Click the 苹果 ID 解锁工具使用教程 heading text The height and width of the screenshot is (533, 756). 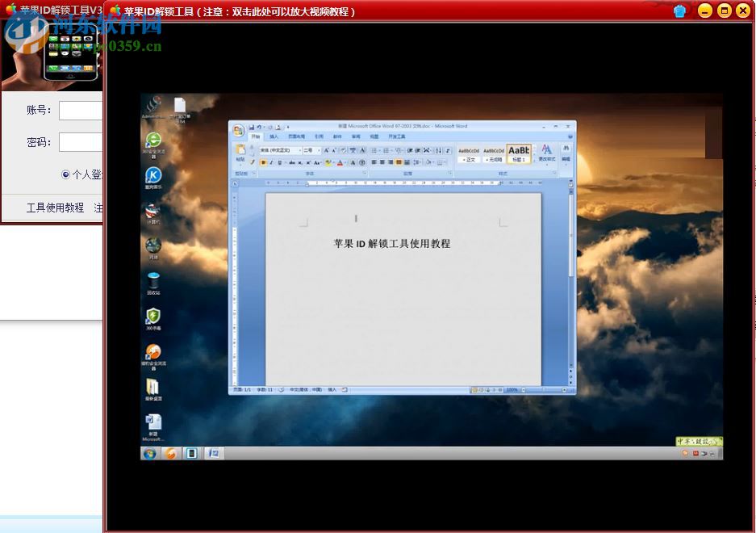pyautogui.click(x=392, y=243)
